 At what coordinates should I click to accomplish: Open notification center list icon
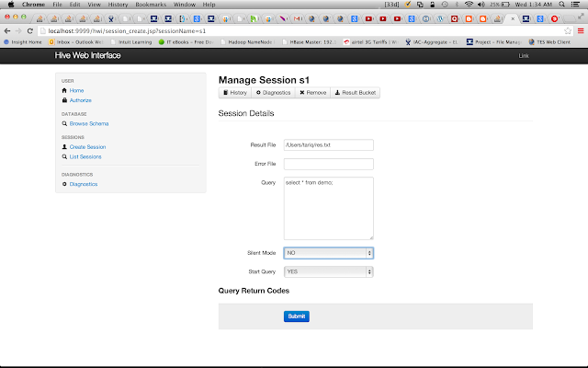[576, 5]
